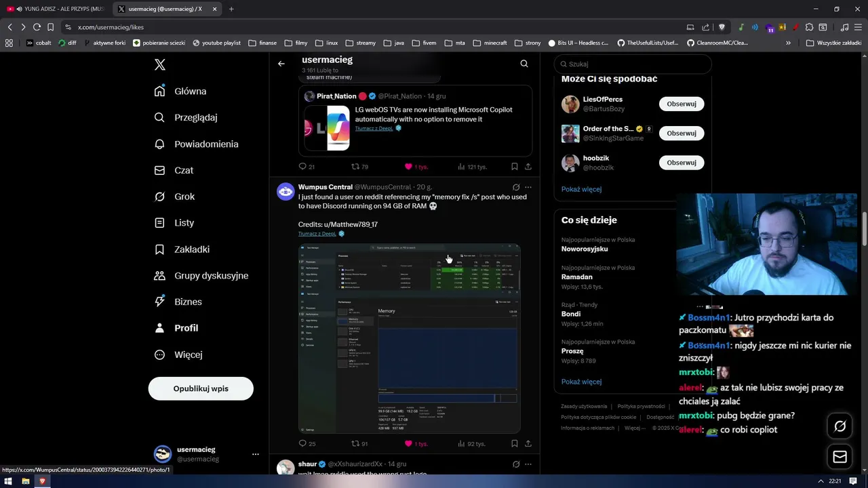
Task: Click the Windows Start button
Action: coord(8,481)
